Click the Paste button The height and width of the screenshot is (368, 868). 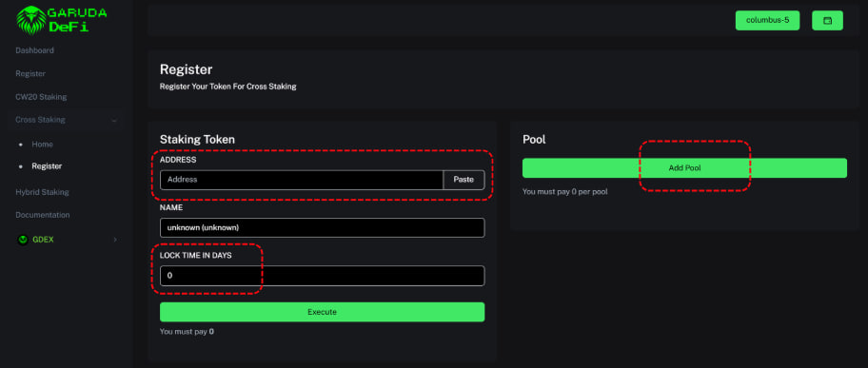tap(464, 180)
